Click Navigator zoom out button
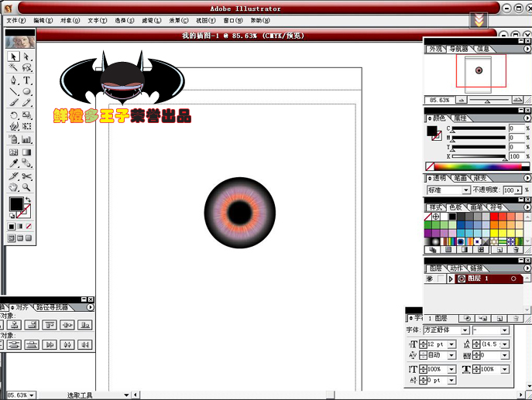Image resolution: width=532 pixels, height=400 pixels. [x=461, y=100]
